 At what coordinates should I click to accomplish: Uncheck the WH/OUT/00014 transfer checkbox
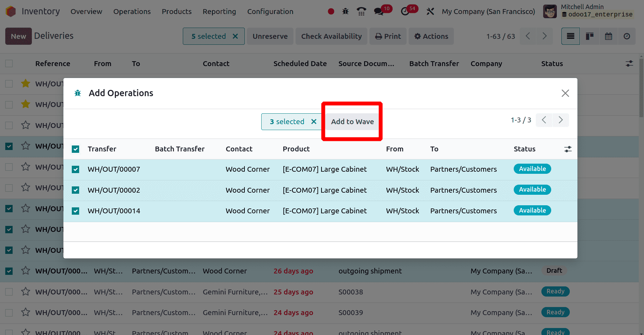pyautogui.click(x=75, y=211)
